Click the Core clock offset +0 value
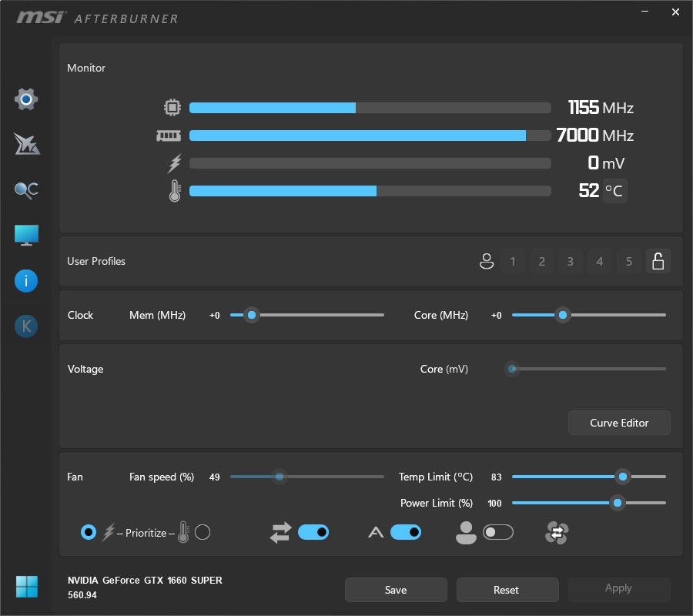The width and height of the screenshot is (693, 616). 497,316
